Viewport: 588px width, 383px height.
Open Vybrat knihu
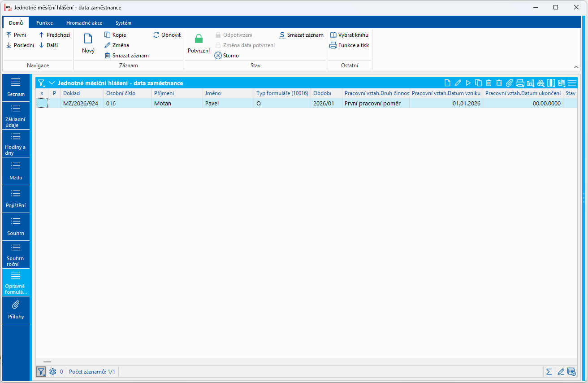pos(349,35)
